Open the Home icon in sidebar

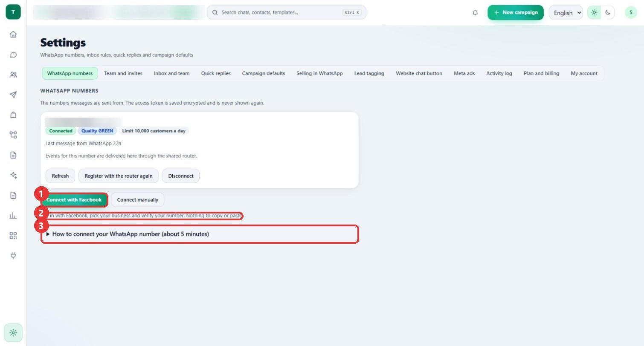click(x=13, y=35)
